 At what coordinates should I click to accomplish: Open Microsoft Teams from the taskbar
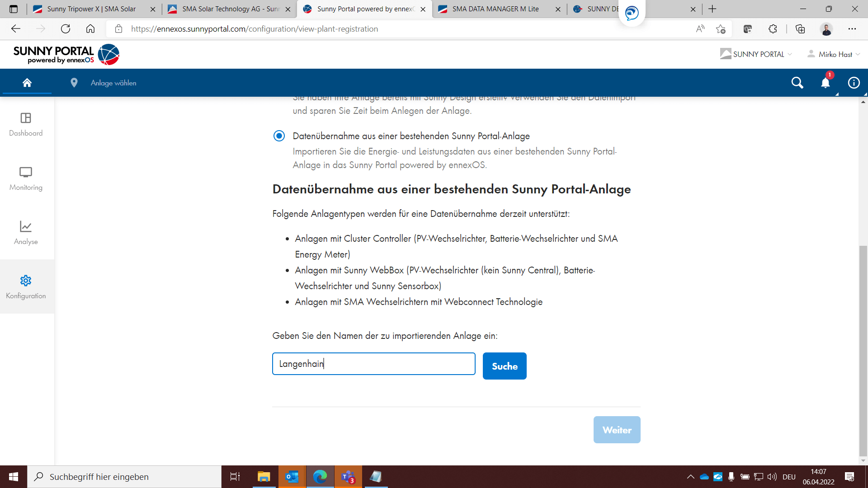click(348, 477)
